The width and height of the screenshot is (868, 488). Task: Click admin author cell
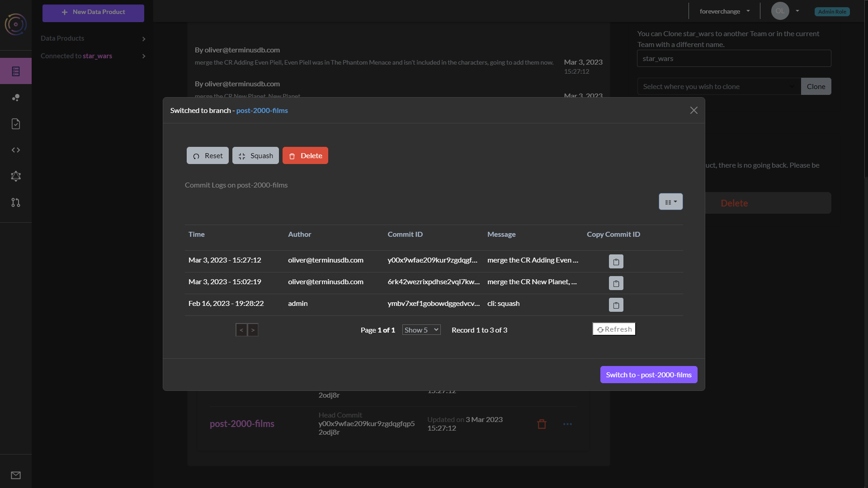point(297,303)
